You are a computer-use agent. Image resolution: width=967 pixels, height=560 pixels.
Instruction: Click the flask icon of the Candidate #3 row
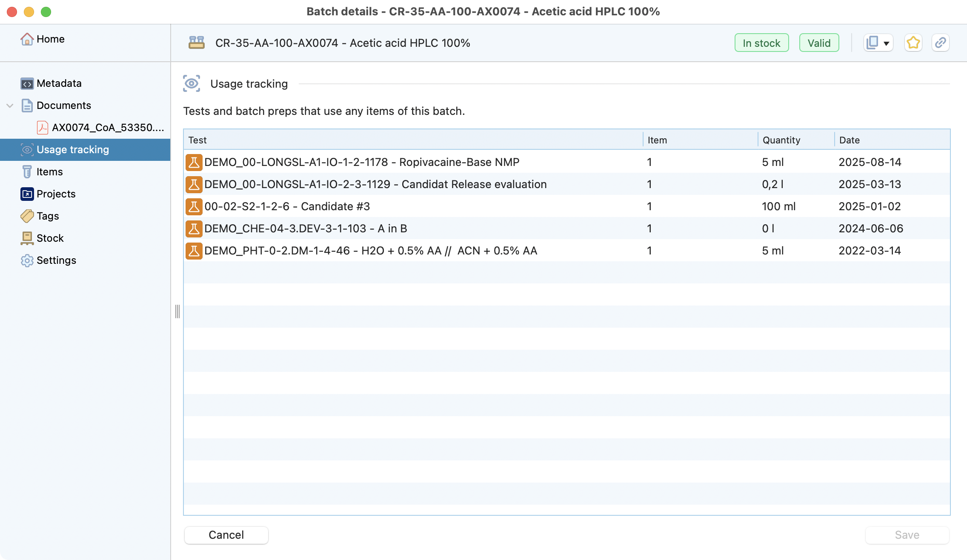(x=194, y=206)
